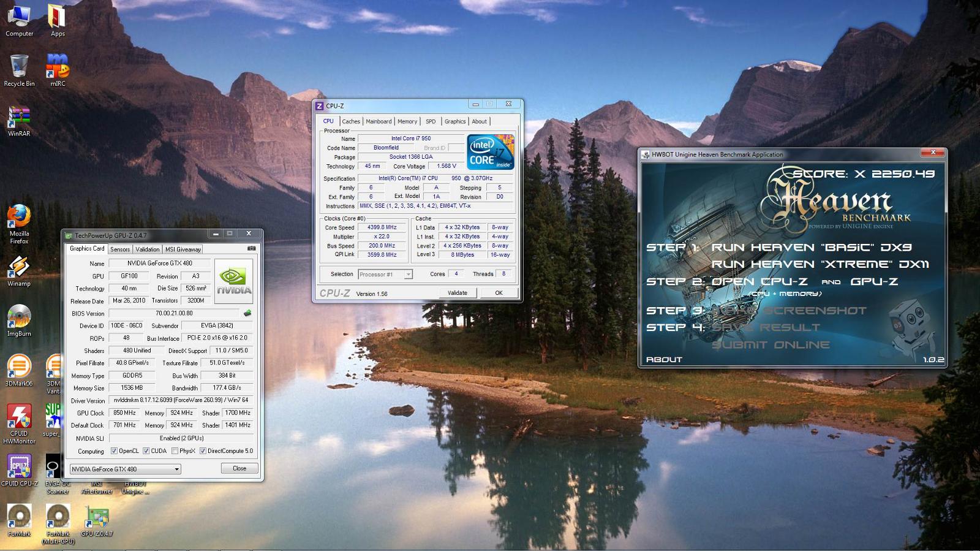Toggle the PhysX checkbox in GPU-Z

click(175, 451)
